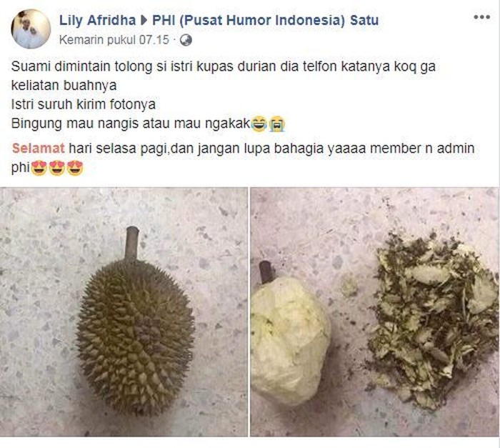
Task: Click the loudly crying emoji
Action: point(277,124)
